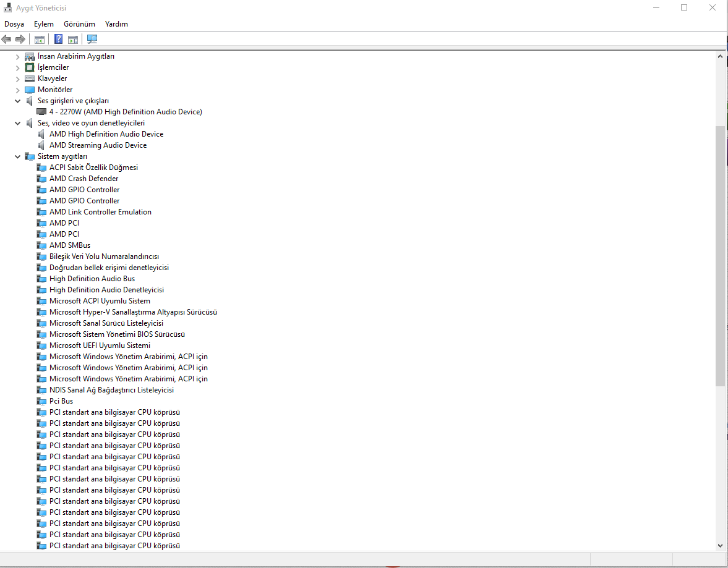
Task: Scan for hardware changes using monitor toolbar icon
Action: click(x=92, y=40)
